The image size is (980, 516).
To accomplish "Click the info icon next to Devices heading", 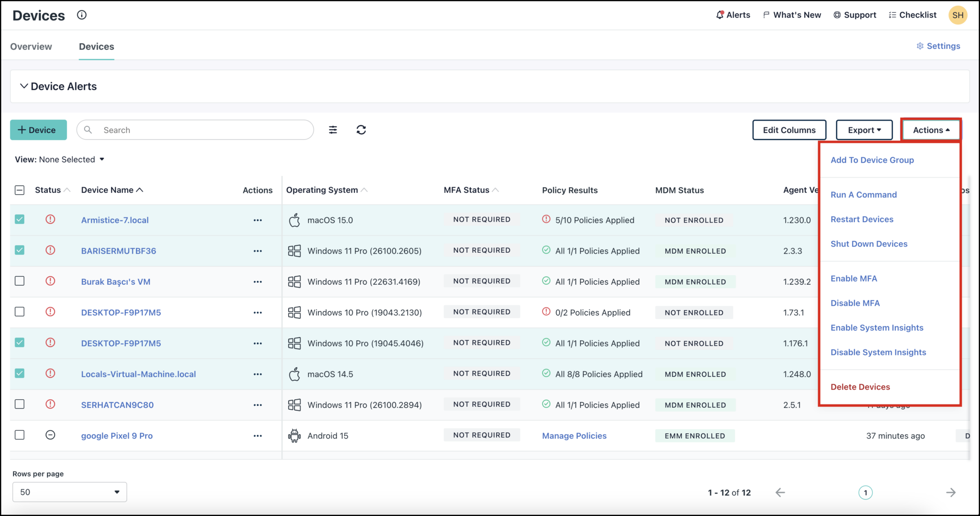I will (81, 15).
